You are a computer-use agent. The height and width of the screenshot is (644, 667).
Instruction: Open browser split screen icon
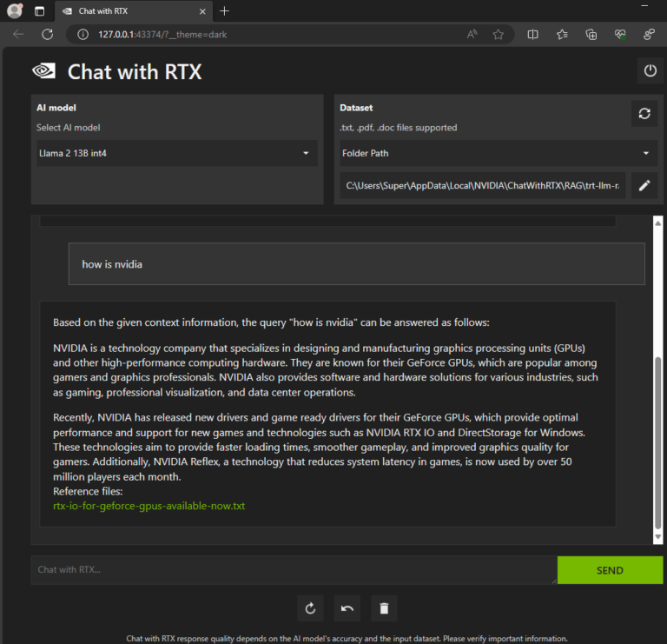[x=532, y=35]
